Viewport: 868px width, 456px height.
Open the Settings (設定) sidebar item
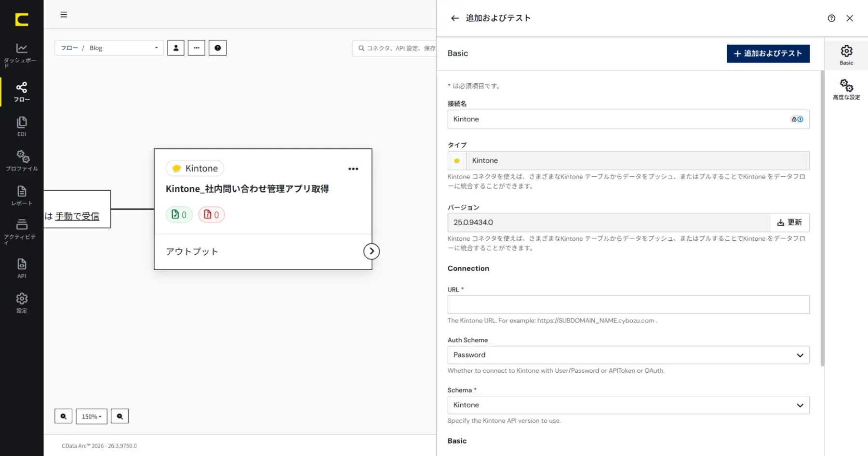[x=21, y=303]
